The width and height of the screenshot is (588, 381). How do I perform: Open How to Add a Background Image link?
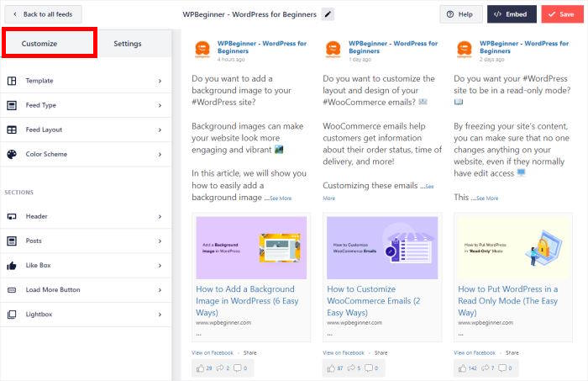pyautogui.click(x=247, y=300)
